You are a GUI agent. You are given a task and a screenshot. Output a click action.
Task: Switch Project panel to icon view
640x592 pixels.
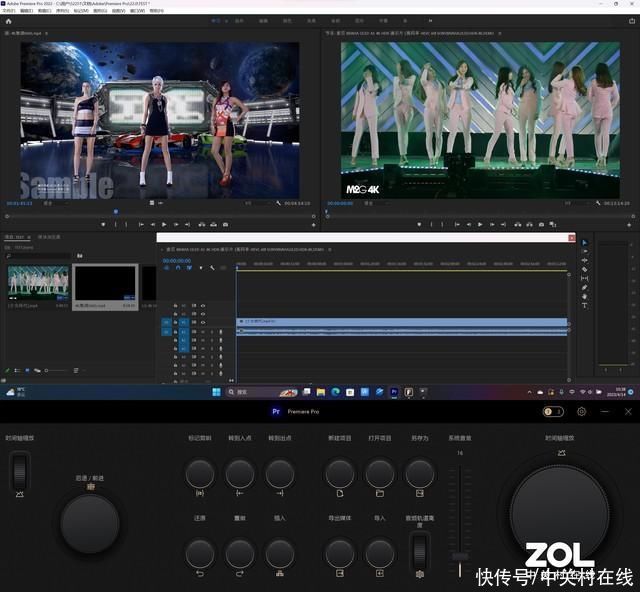pyautogui.click(x=27, y=370)
